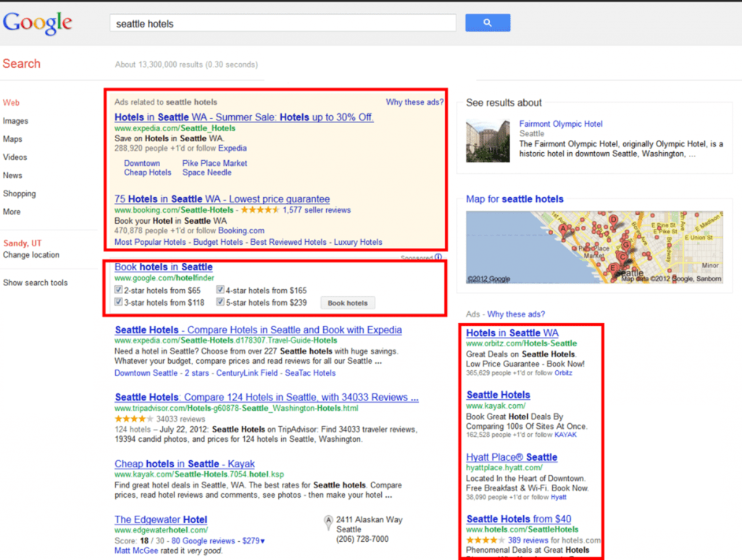Open Luxury Hotels link
Viewport: 742px width, 560px height.
click(358, 242)
